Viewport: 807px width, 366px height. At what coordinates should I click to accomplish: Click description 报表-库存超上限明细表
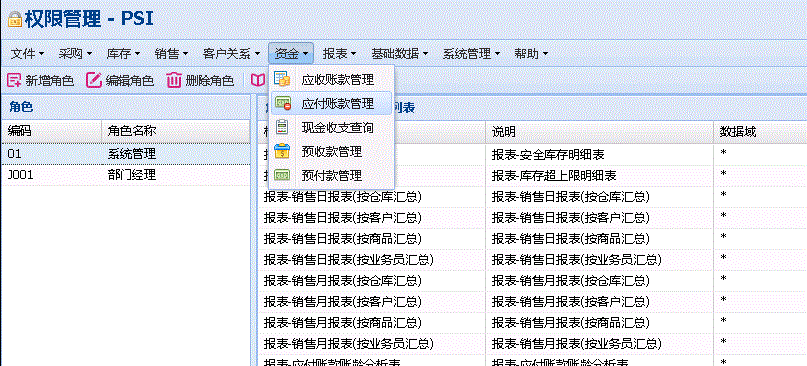coord(554,176)
